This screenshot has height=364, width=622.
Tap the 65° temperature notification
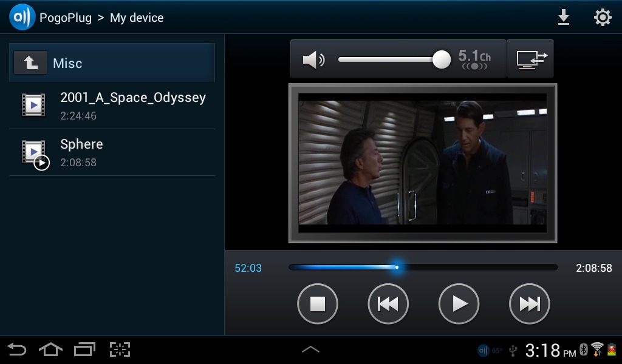point(497,351)
